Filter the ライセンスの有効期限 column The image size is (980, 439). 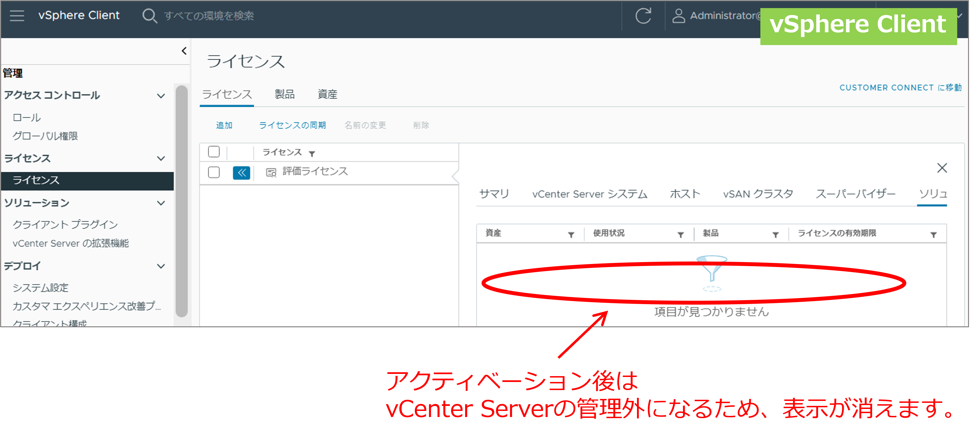934,235
